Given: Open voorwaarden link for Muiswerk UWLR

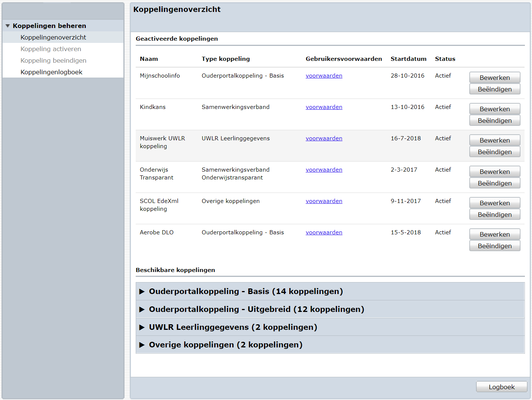Looking at the screenshot, I should pos(324,138).
